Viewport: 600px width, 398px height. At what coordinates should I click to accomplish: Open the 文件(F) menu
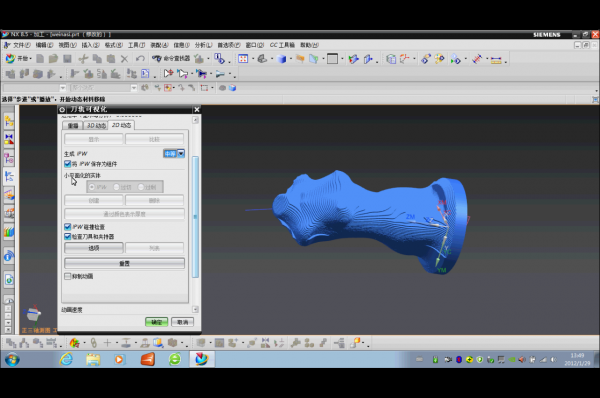22,45
